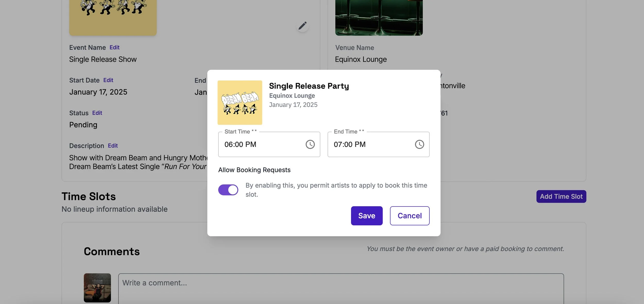
Task: Click the End Time input field
Action: pyautogui.click(x=370, y=144)
